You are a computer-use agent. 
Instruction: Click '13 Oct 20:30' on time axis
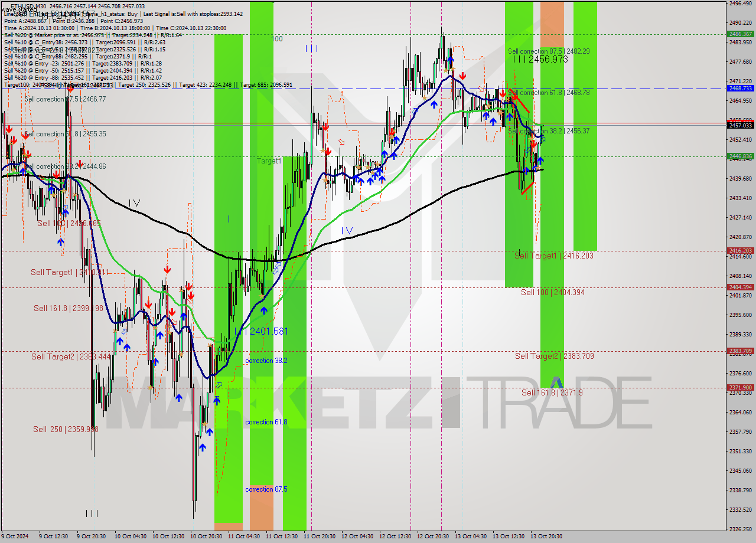(x=546, y=537)
